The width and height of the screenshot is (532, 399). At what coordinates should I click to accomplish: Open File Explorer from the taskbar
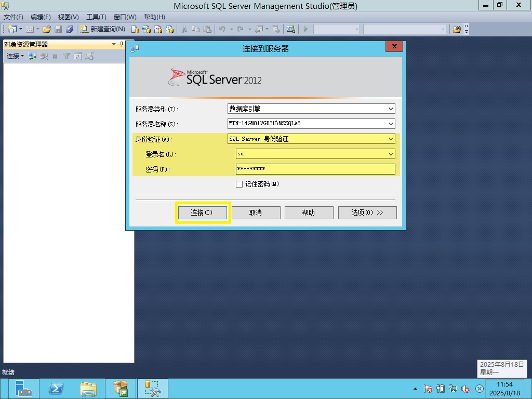(88, 389)
